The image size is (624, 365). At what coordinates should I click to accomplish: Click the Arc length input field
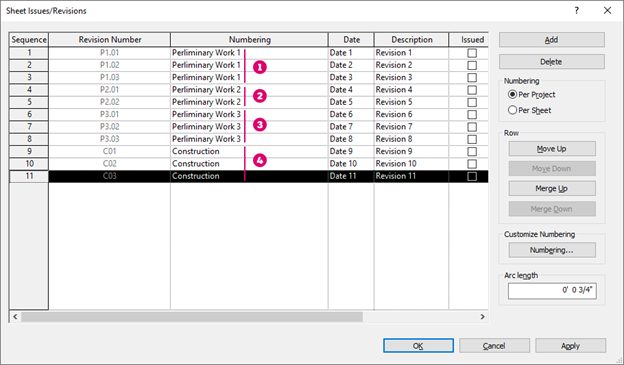coord(552,291)
